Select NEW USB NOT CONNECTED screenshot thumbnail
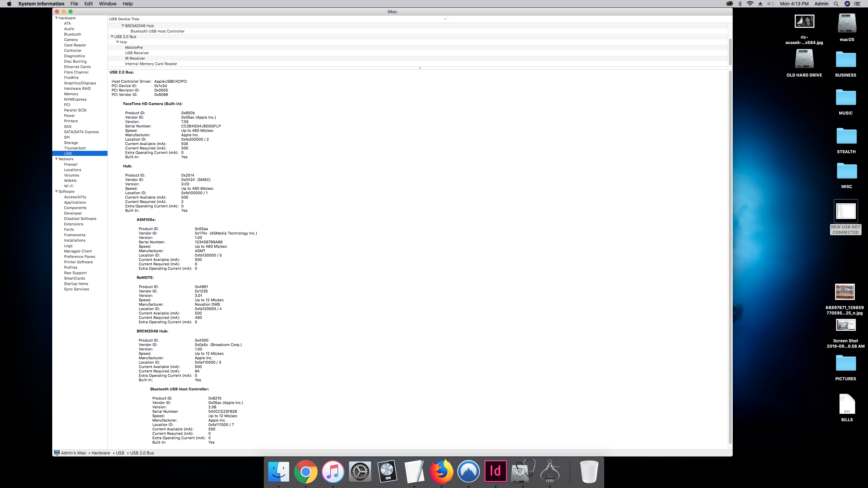The width and height of the screenshot is (868, 488). [846, 211]
